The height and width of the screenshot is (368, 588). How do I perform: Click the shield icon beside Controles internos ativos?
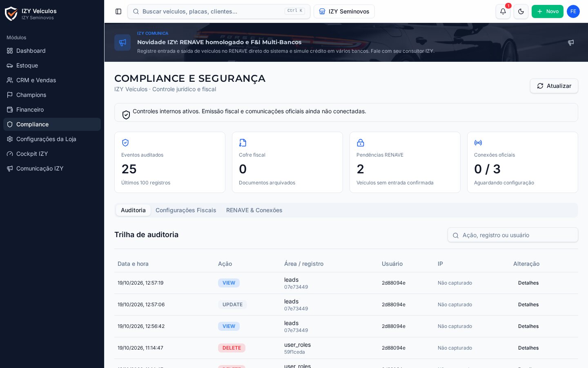point(126,115)
